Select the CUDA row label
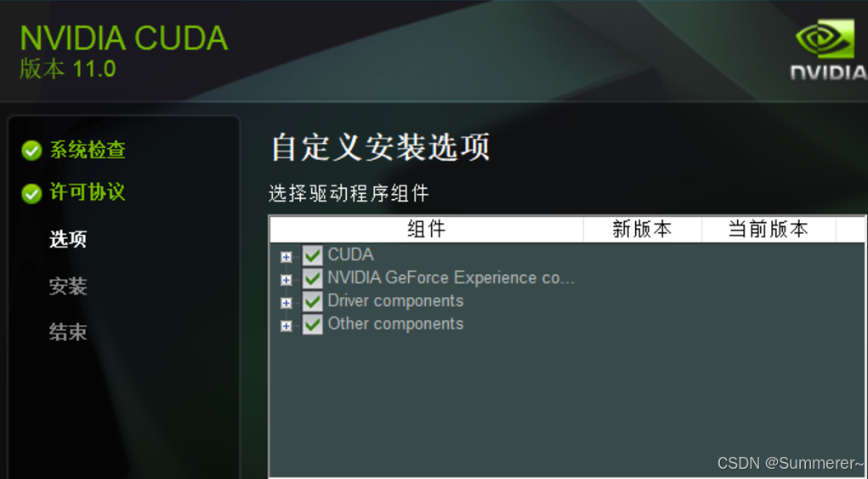The image size is (868, 479). 351,254
